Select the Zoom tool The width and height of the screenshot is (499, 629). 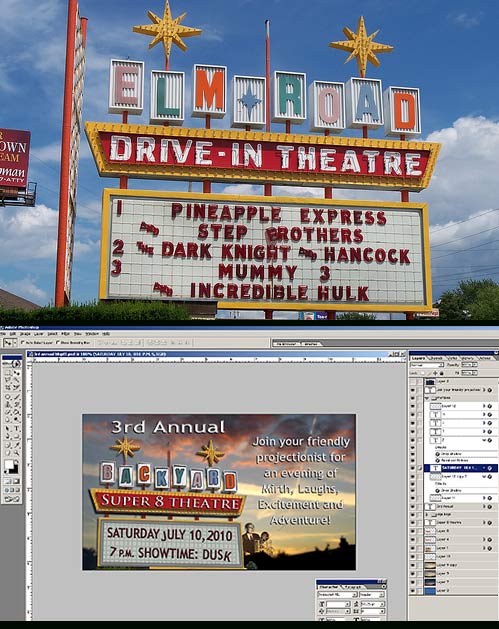click(x=16, y=452)
